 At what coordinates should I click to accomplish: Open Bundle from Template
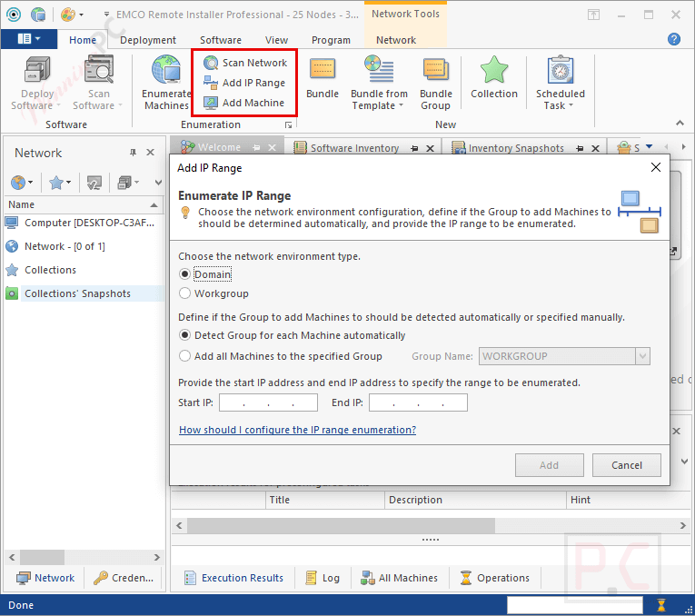pos(379,83)
